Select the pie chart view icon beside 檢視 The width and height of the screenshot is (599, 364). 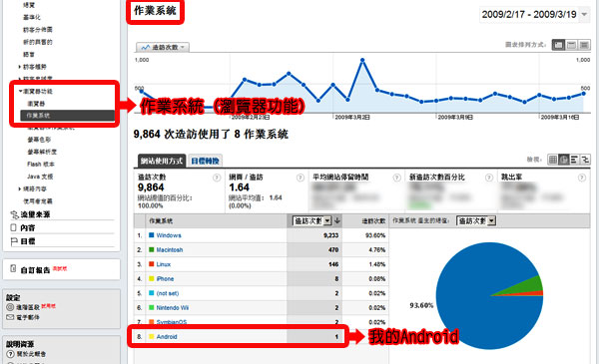(x=563, y=160)
